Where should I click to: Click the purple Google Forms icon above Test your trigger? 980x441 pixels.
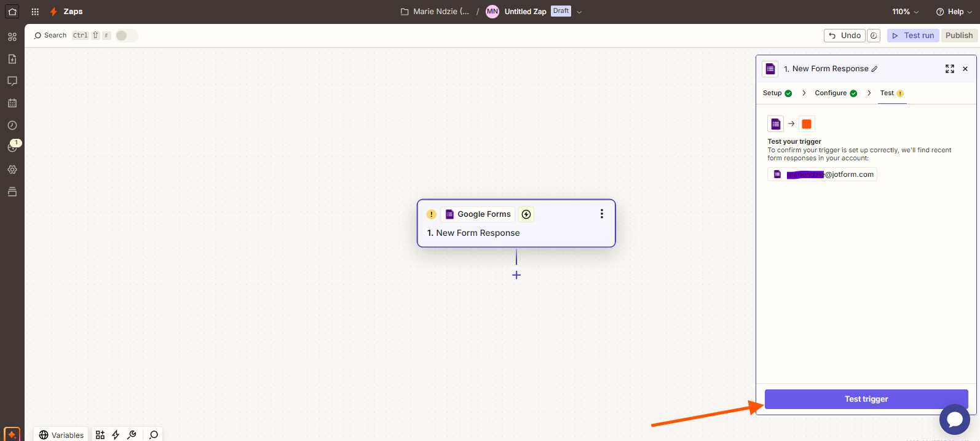[x=776, y=124]
